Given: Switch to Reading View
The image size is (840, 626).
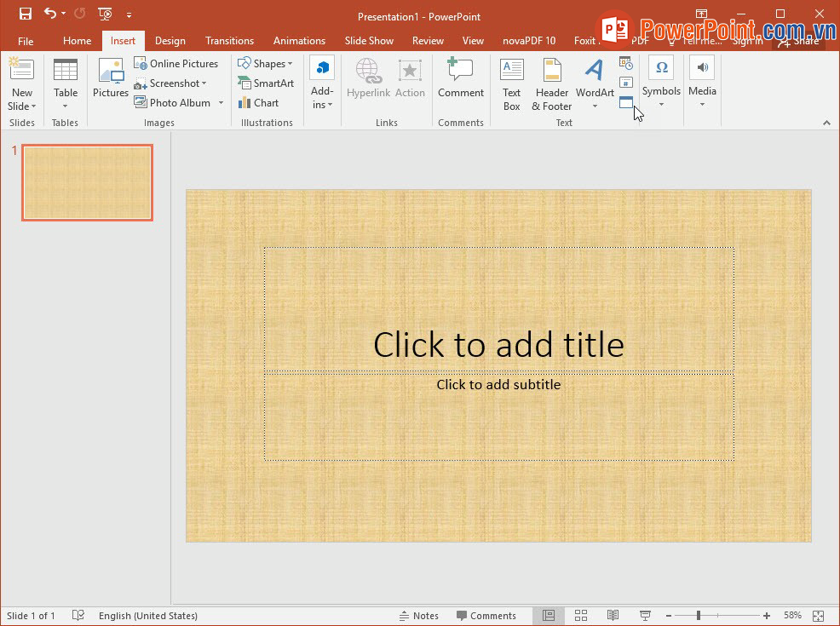Looking at the screenshot, I should point(613,616).
